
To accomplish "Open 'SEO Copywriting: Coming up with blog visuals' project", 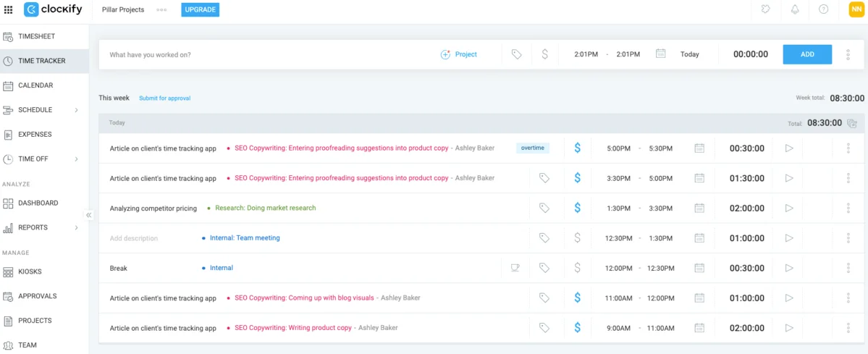I will point(304,298).
